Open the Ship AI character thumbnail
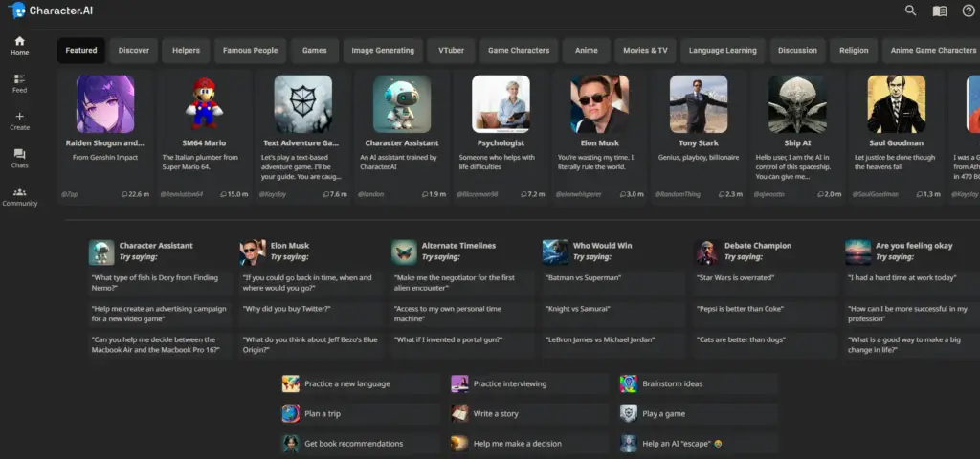Screen dimensions: 980x459 click(x=797, y=104)
